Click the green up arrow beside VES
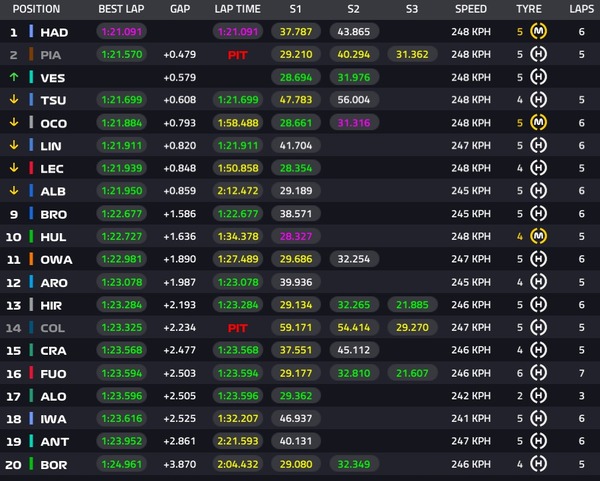 (x=13, y=77)
